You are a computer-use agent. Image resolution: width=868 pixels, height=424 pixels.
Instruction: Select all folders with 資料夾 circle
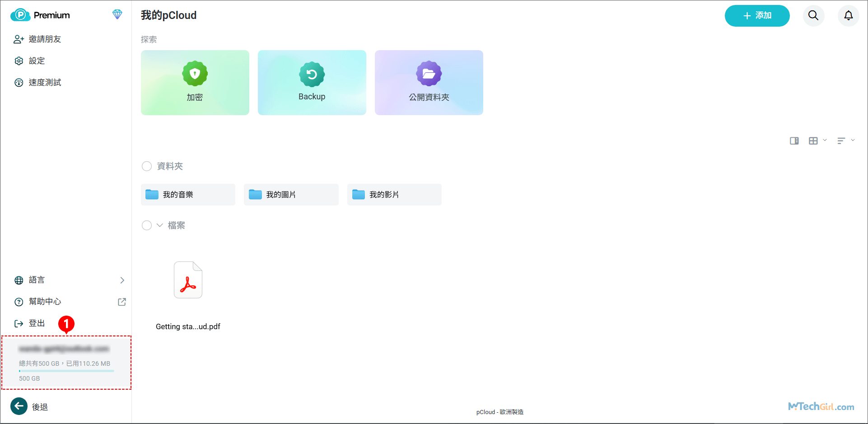pyautogui.click(x=147, y=166)
